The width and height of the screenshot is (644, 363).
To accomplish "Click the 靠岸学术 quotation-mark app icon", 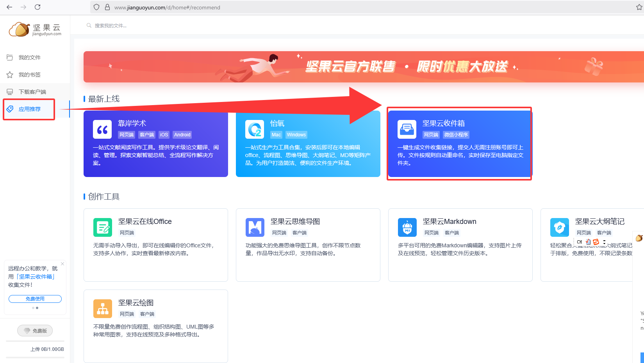I will tap(102, 129).
